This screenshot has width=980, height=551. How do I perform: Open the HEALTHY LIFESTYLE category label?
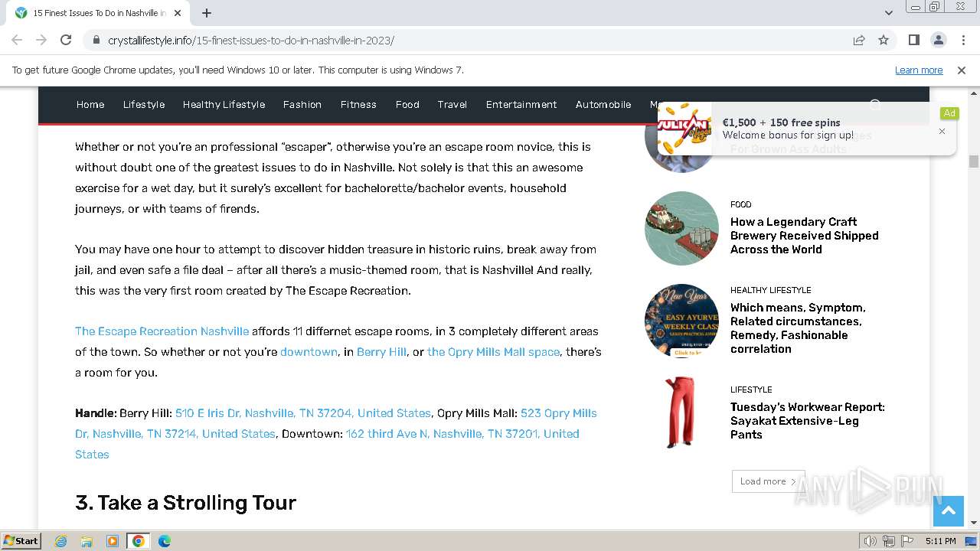[x=770, y=290]
